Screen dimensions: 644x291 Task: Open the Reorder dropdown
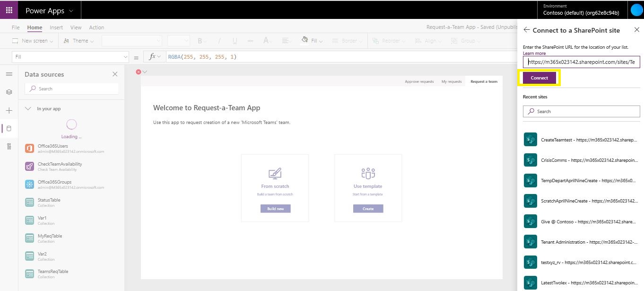click(x=390, y=41)
